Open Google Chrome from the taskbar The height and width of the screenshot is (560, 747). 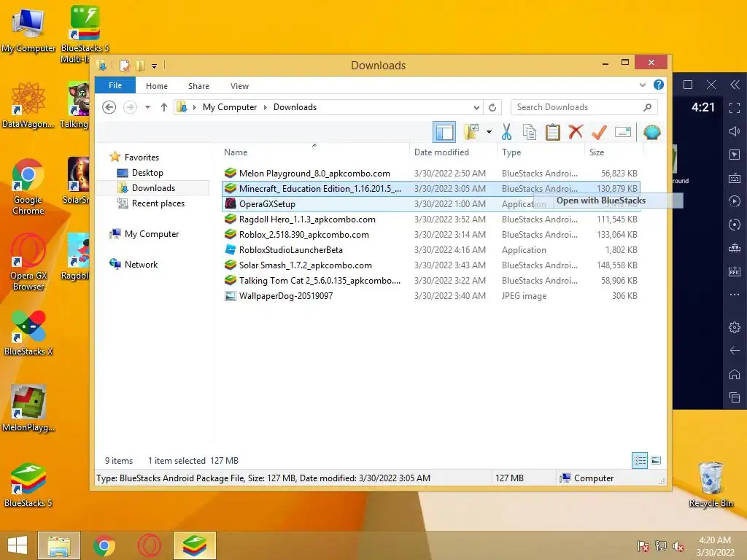pos(104,545)
